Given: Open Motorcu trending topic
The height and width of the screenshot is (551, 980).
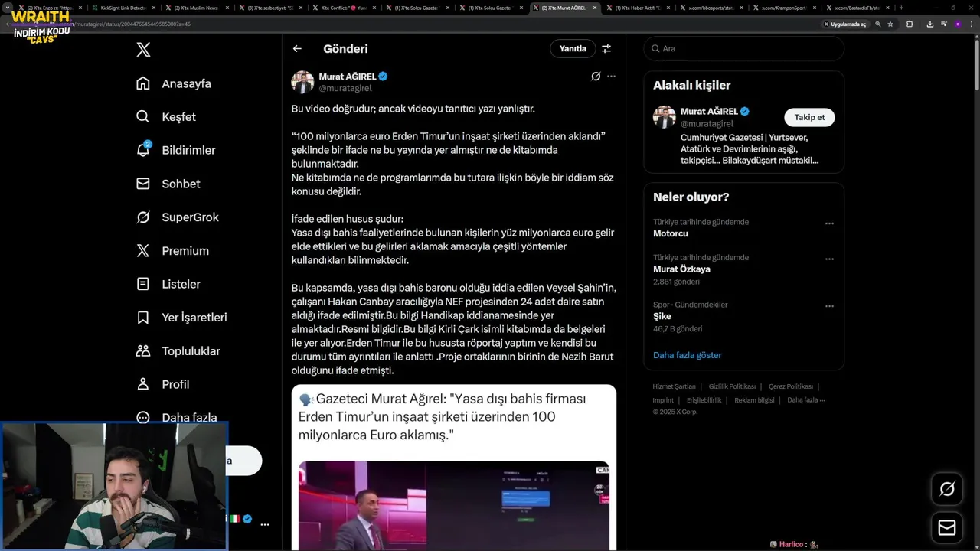Looking at the screenshot, I should click(671, 233).
